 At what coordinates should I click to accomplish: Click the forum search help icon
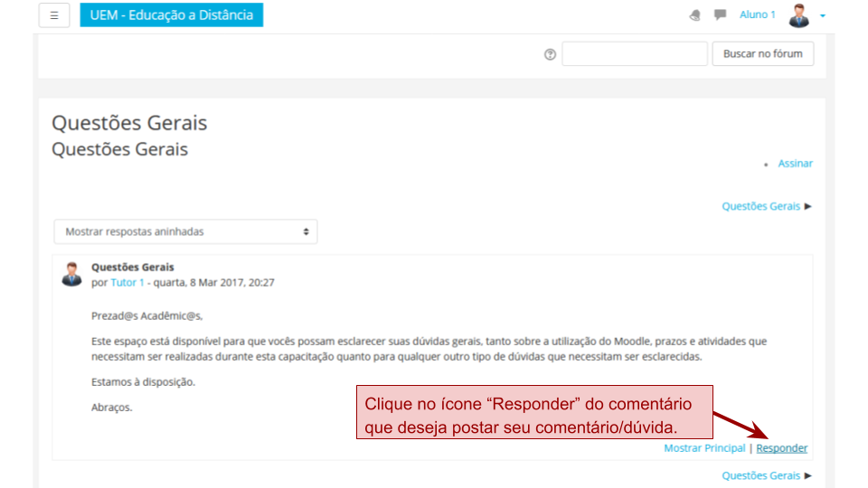(550, 54)
